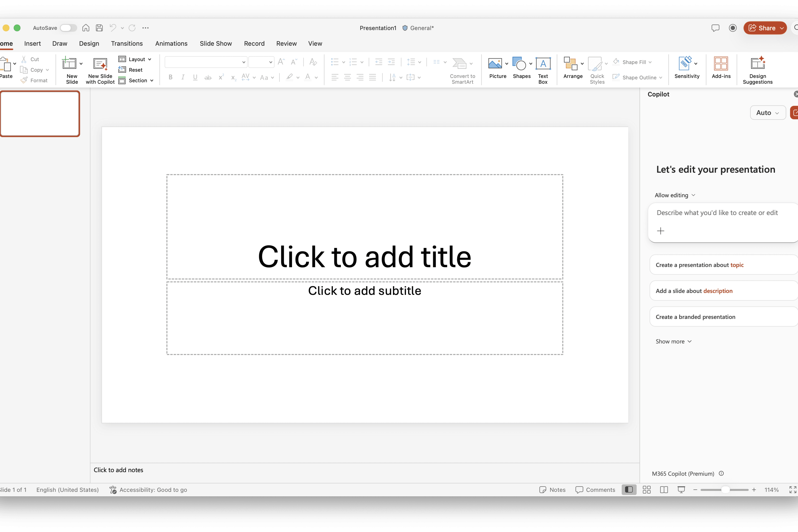The width and height of the screenshot is (798, 532).
Task: Click the Share button
Action: click(765, 28)
